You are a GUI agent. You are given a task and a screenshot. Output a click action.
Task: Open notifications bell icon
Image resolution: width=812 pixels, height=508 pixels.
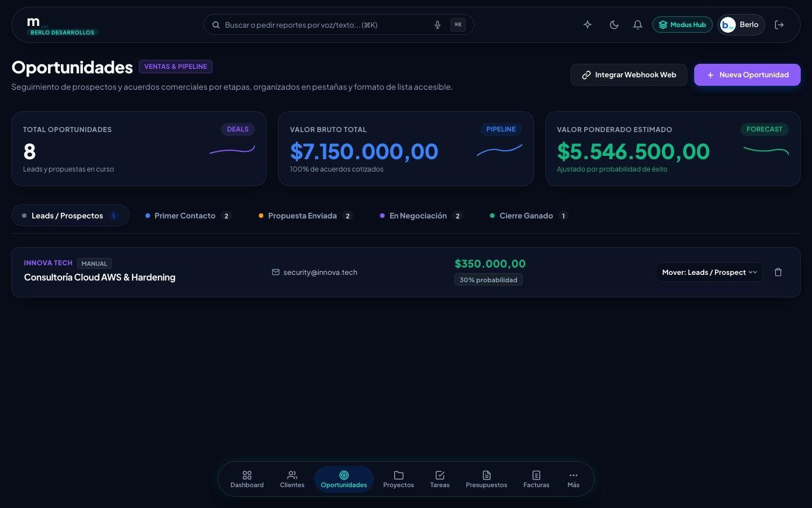(638, 25)
